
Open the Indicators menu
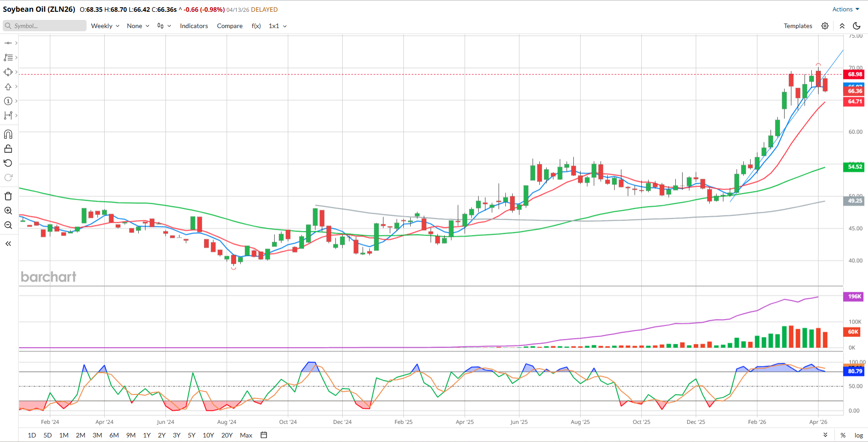tap(194, 26)
